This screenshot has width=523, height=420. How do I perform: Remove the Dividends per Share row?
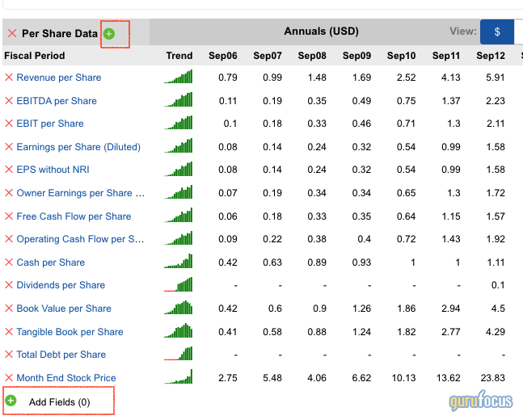9,284
